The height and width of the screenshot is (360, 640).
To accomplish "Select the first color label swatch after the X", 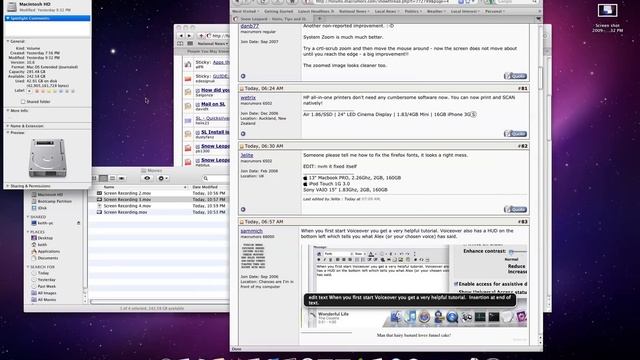I will click(x=36, y=91).
